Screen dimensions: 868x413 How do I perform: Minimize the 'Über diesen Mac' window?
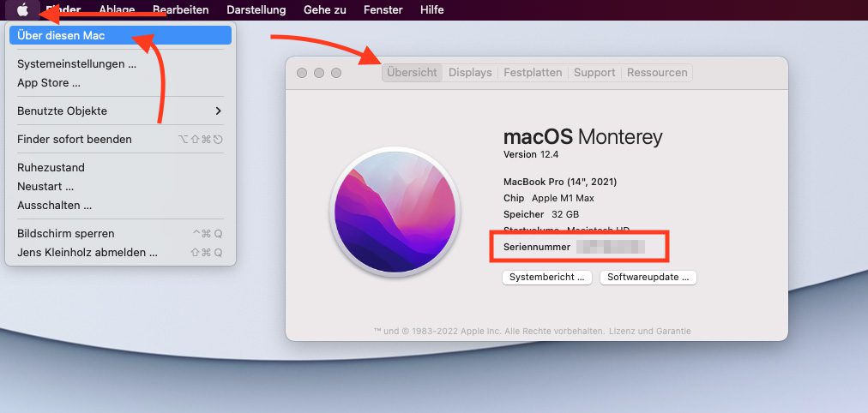click(x=319, y=73)
